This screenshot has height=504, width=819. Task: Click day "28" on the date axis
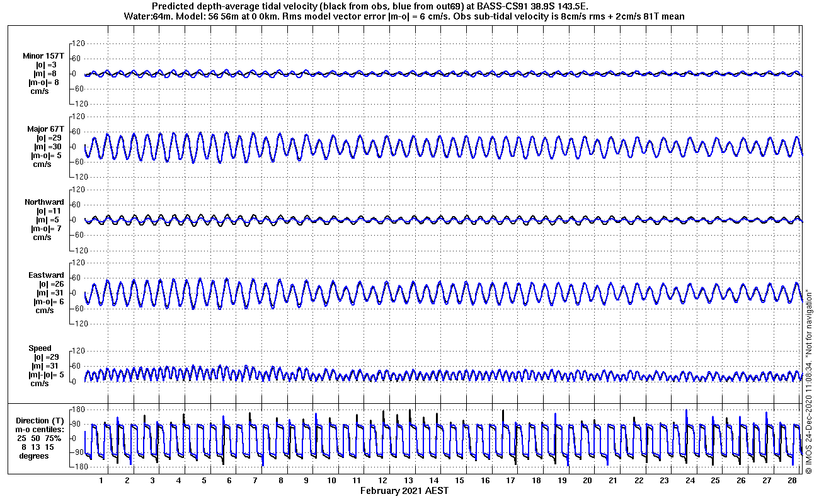click(x=792, y=480)
